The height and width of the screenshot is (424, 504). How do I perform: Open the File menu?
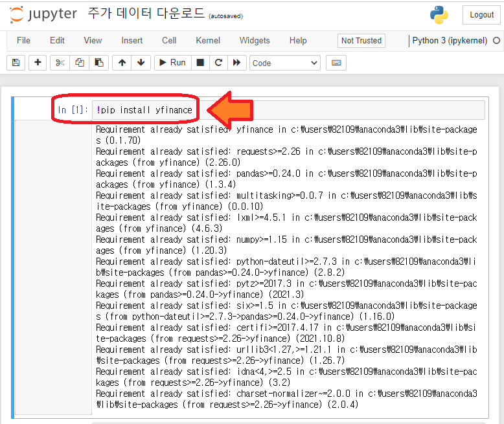tap(23, 41)
